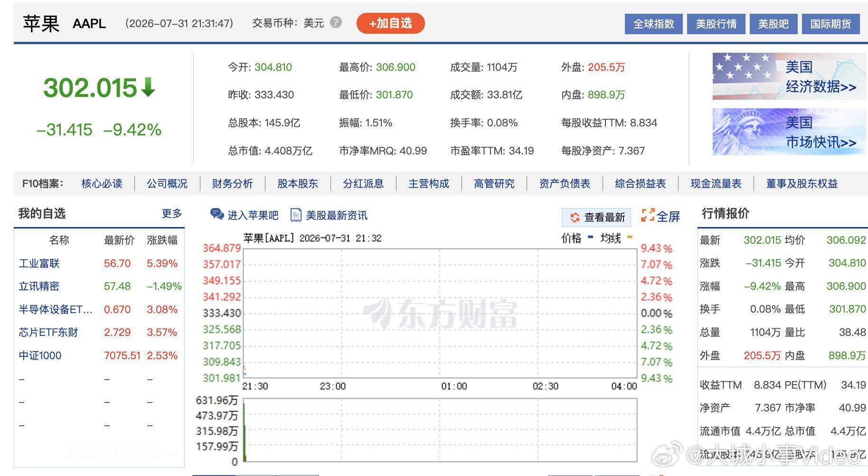Viewport: 868px width, 476px height.
Task: Select 董事及股东权益 tab
Action: [x=802, y=183]
